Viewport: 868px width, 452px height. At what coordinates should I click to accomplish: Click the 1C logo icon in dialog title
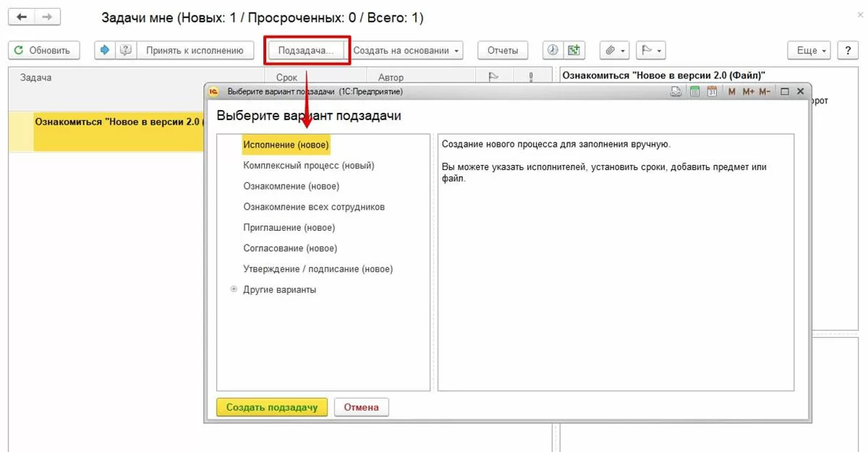click(x=213, y=92)
